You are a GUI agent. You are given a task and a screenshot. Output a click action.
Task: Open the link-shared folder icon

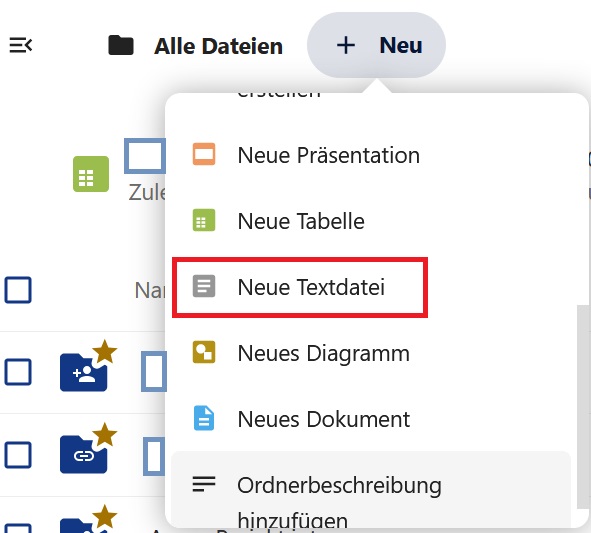[x=84, y=455]
